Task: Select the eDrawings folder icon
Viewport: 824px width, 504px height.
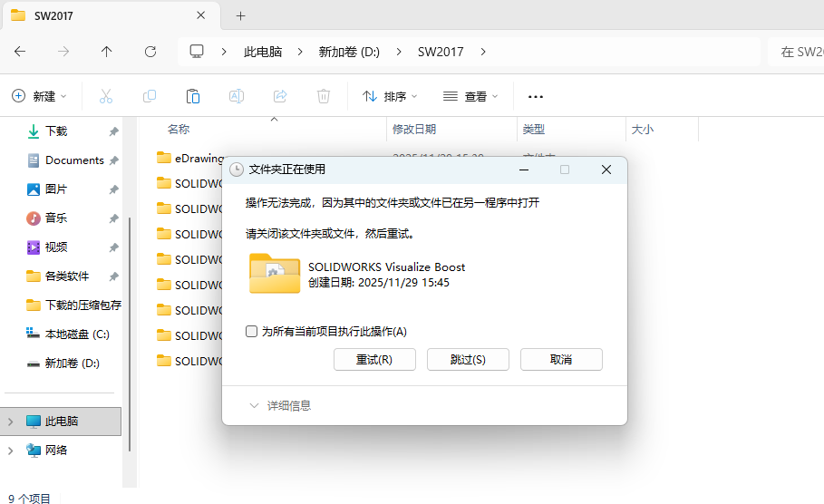Action: point(164,158)
